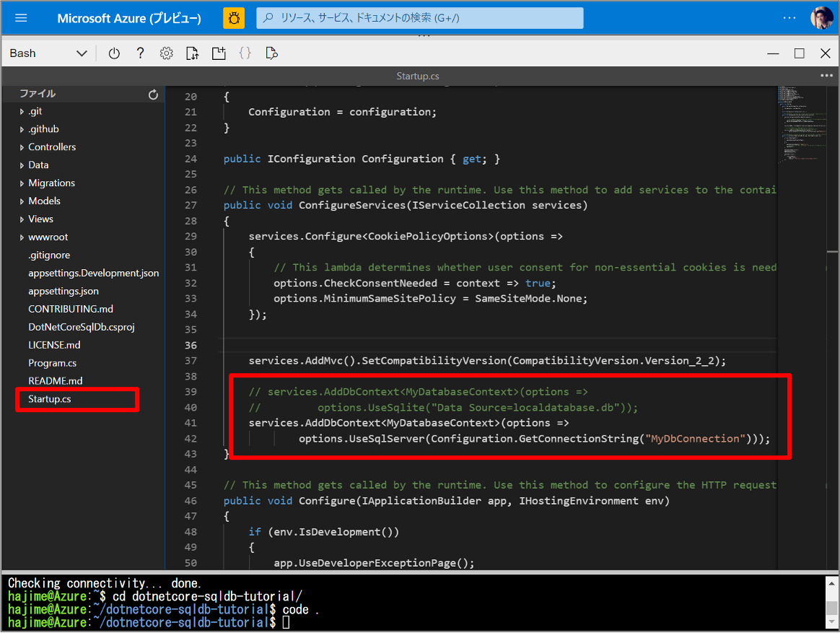Click the Azure resource search box
Viewport: 840px width, 633px height.
[x=419, y=18]
